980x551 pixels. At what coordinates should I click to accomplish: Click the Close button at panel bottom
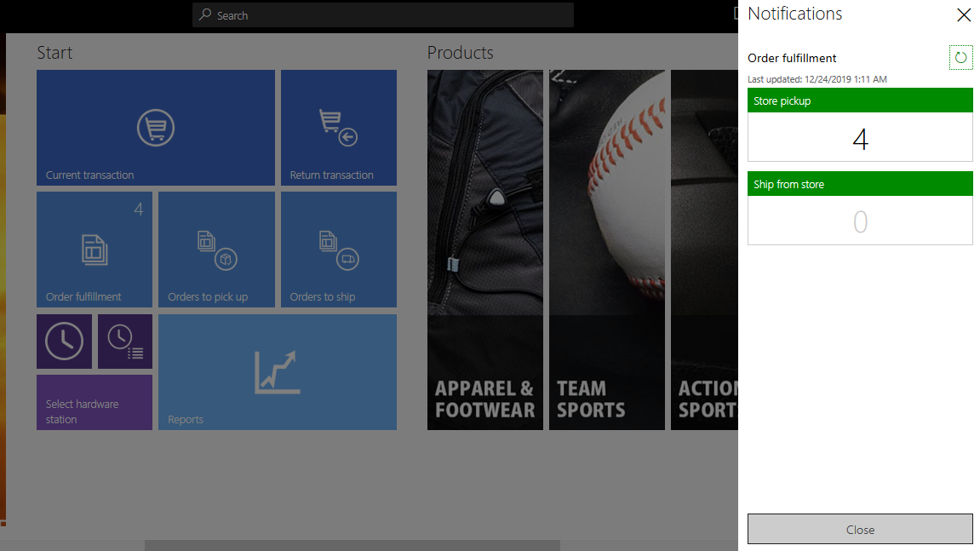860,529
